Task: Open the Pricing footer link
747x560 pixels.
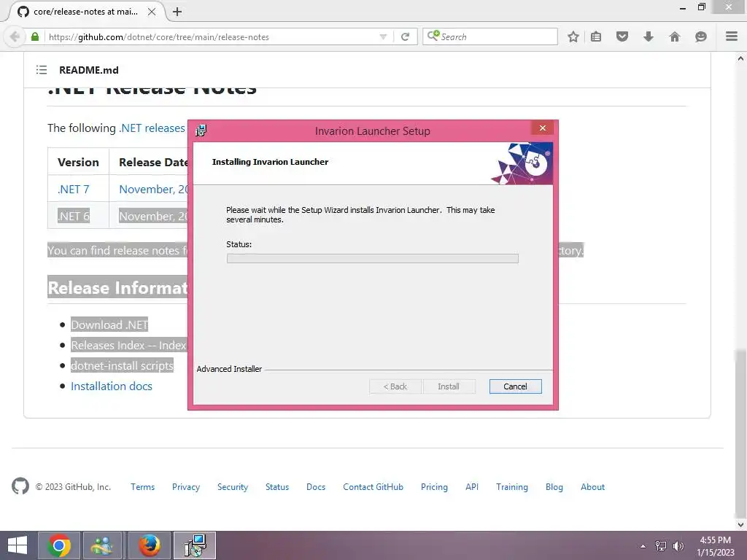Action: coord(434,486)
